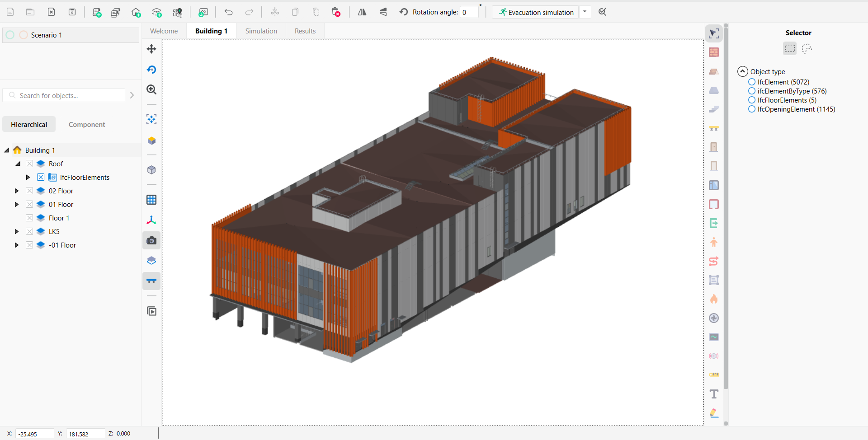The width and height of the screenshot is (868, 440).
Task: Open the Results tab
Action: click(305, 31)
